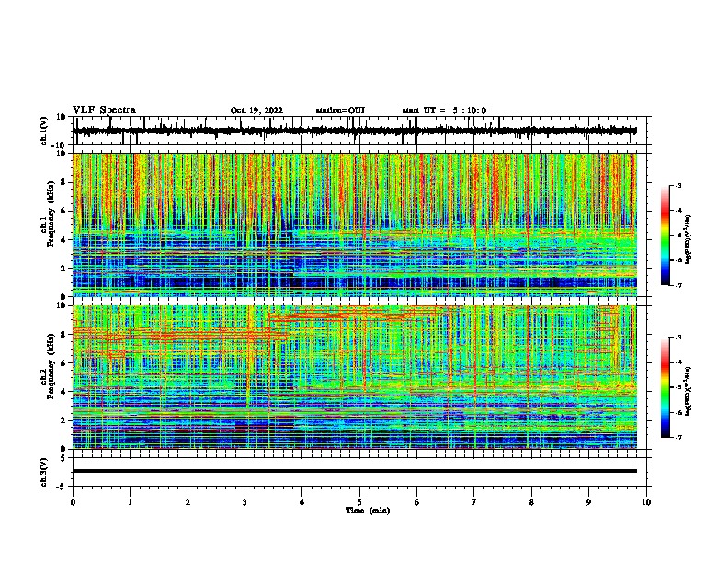Click the ch.2 "Frequency (kHz)" axis label
Image resolution: width=728 pixels, height=563 pixels.
[51, 365]
